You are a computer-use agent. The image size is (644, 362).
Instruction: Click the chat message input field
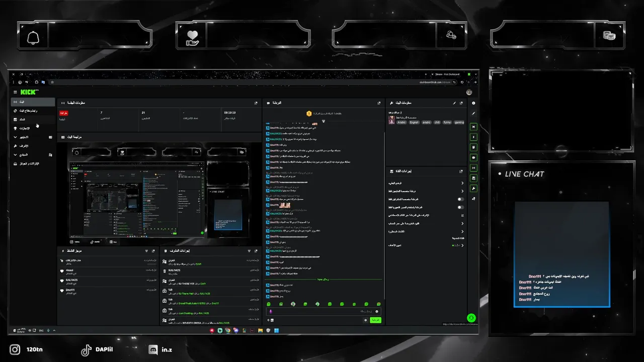(x=324, y=311)
